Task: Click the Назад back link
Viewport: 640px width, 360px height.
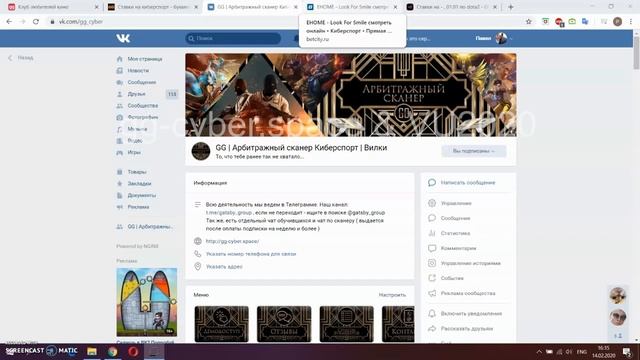Action: (x=21, y=58)
